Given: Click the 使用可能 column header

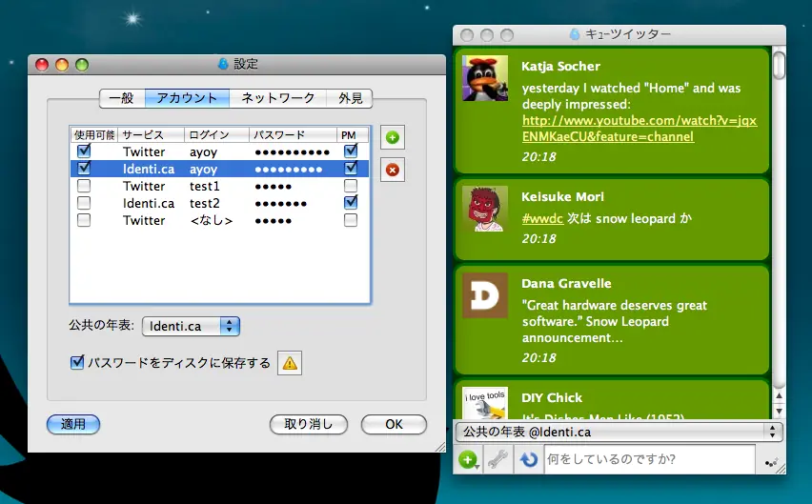Looking at the screenshot, I should (x=94, y=135).
